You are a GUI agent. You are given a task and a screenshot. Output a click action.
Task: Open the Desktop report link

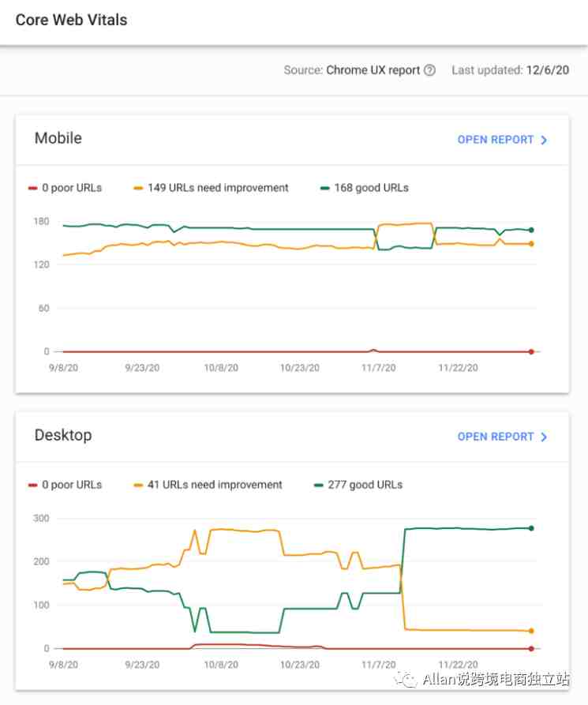click(x=496, y=437)
